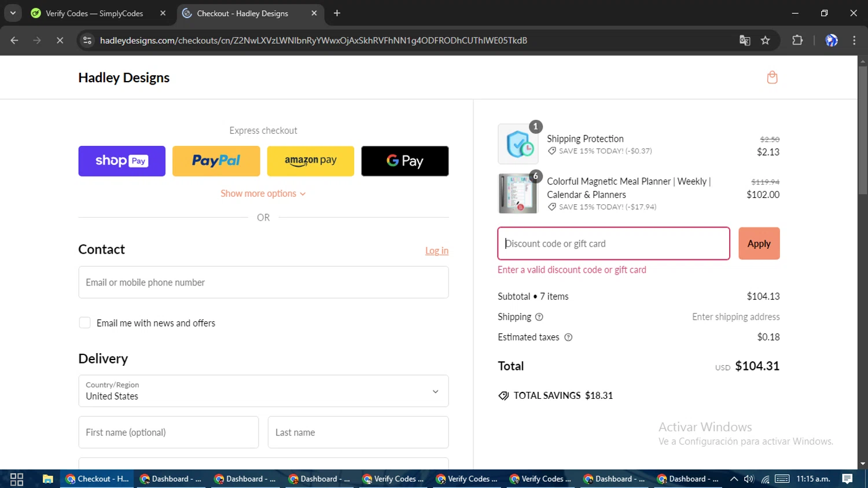Open Windows Task View icon
868x488 pixels.
point(17,479)
